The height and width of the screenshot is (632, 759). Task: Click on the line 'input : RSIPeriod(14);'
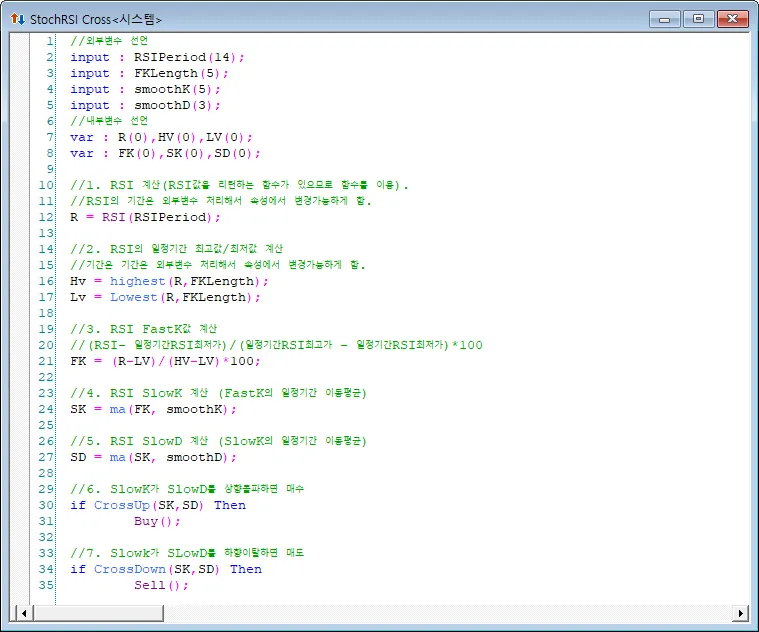[x=157, y=57]
